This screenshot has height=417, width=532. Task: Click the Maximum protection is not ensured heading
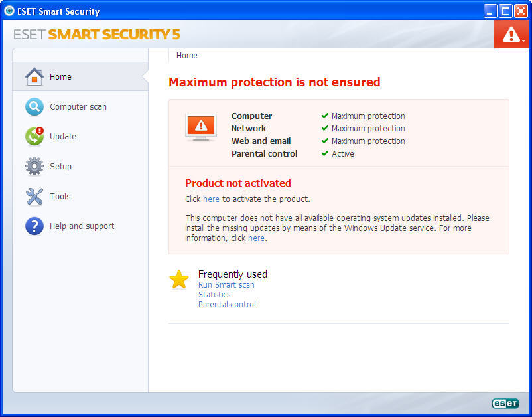(274, 82)
